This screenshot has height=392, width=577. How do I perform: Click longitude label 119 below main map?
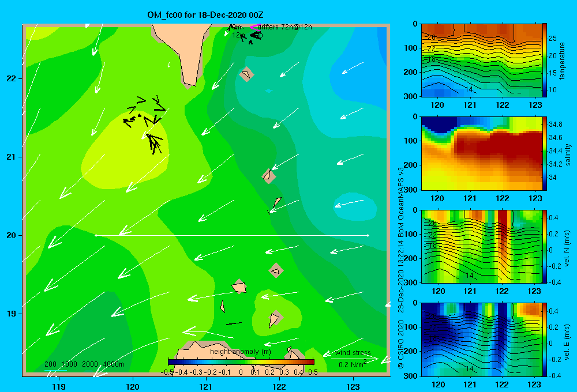[59, 387]
